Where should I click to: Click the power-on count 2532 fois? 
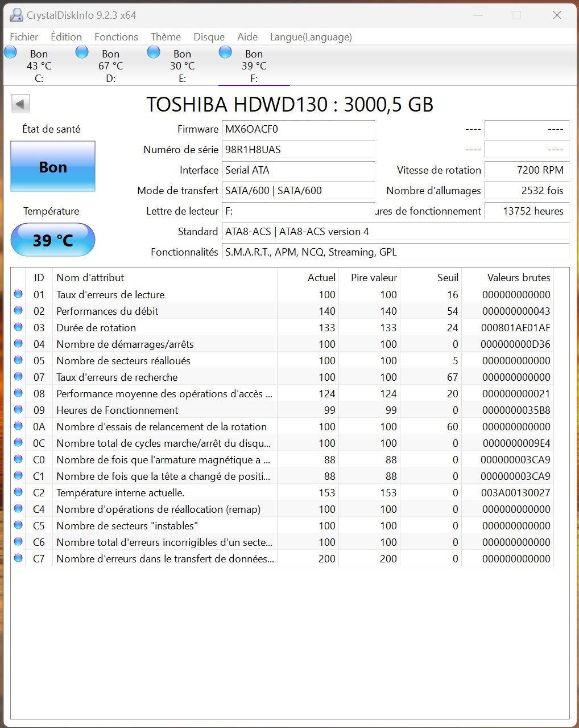click(527, 191)
